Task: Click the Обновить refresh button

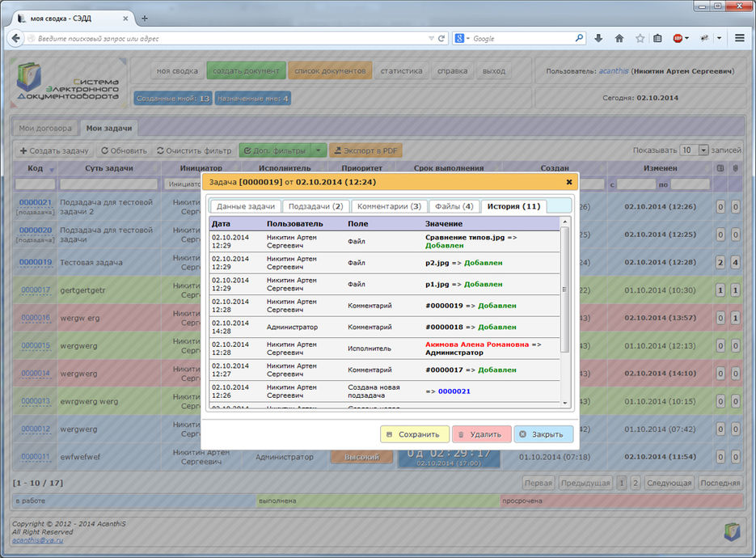Action: 124,150
